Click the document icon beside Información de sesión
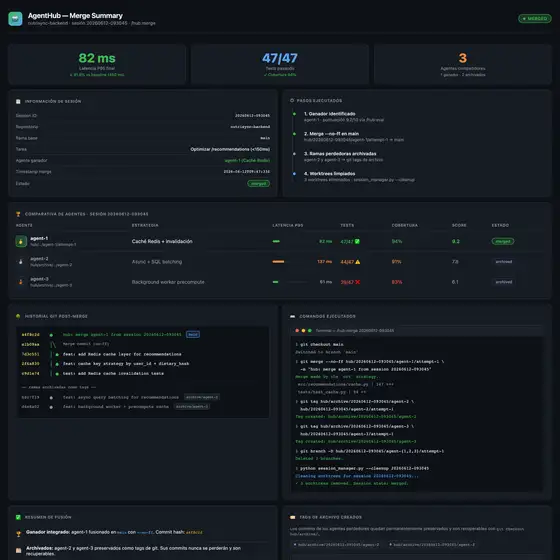The width and height of the screenshot is (560, 560). (18, 101)
